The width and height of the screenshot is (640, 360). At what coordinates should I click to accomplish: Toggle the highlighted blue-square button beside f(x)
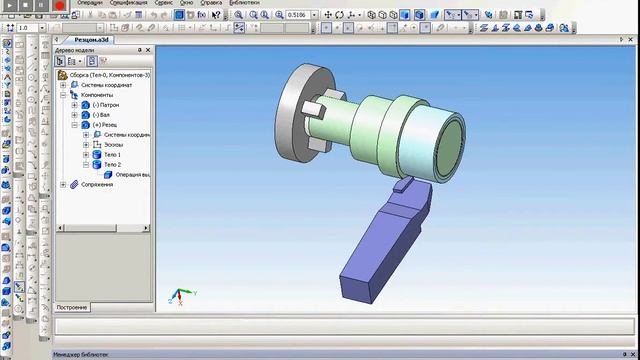(179, 15)
